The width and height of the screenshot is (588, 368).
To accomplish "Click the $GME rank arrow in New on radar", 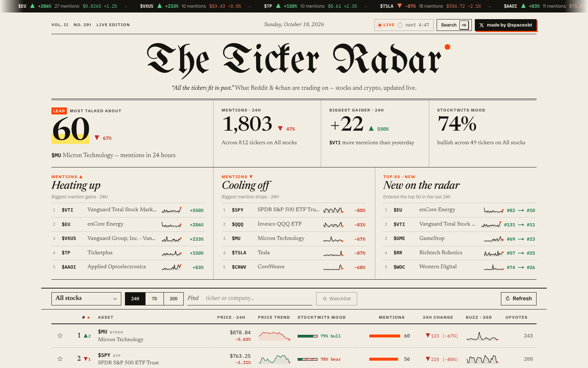I will click(521, 239).
